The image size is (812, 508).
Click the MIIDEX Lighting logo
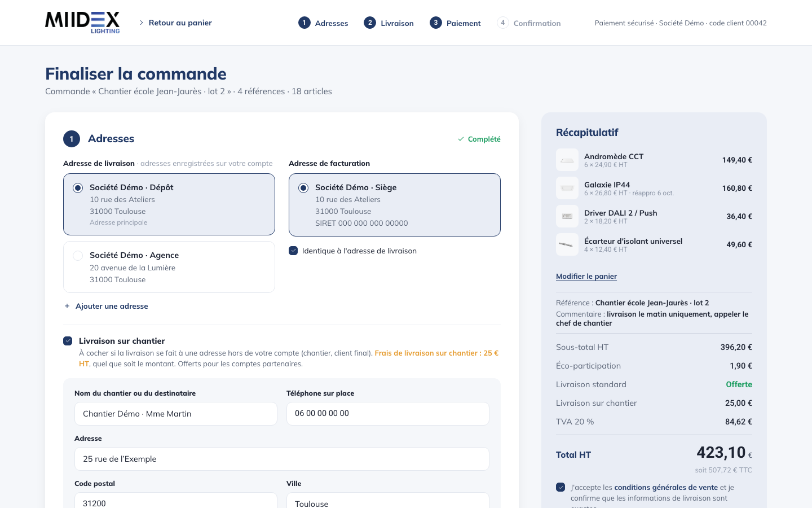82,23
